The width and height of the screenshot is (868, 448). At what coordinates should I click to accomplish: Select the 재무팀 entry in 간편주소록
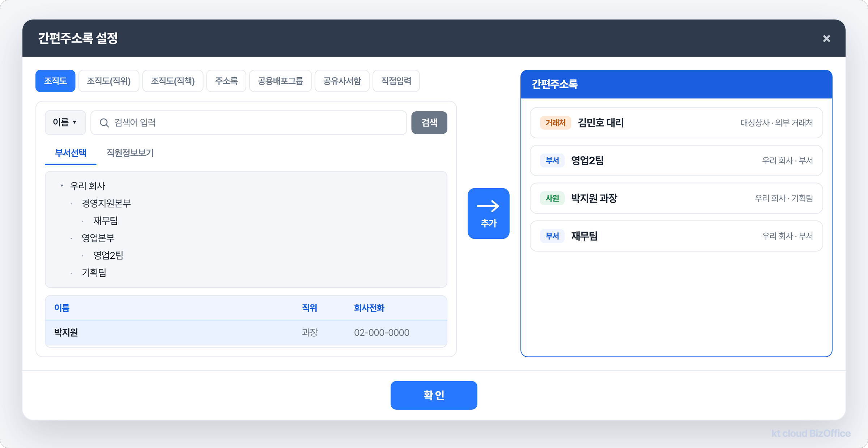(676, 236)
